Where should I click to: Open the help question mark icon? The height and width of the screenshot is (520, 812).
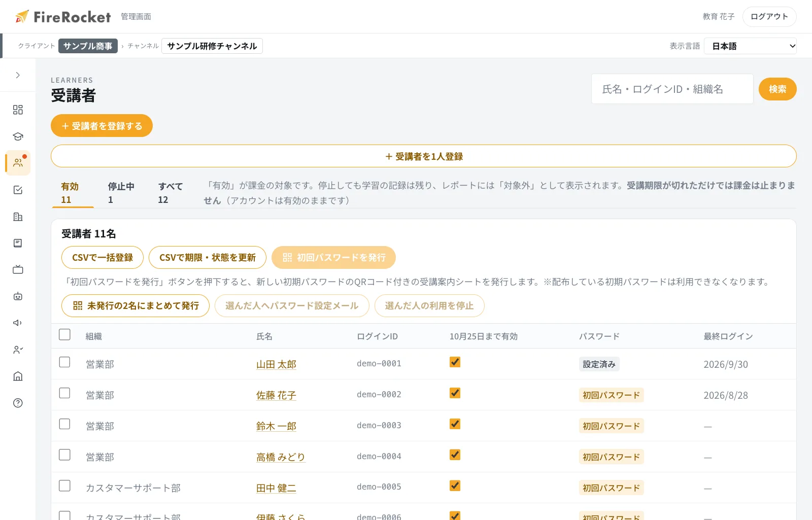18,403
